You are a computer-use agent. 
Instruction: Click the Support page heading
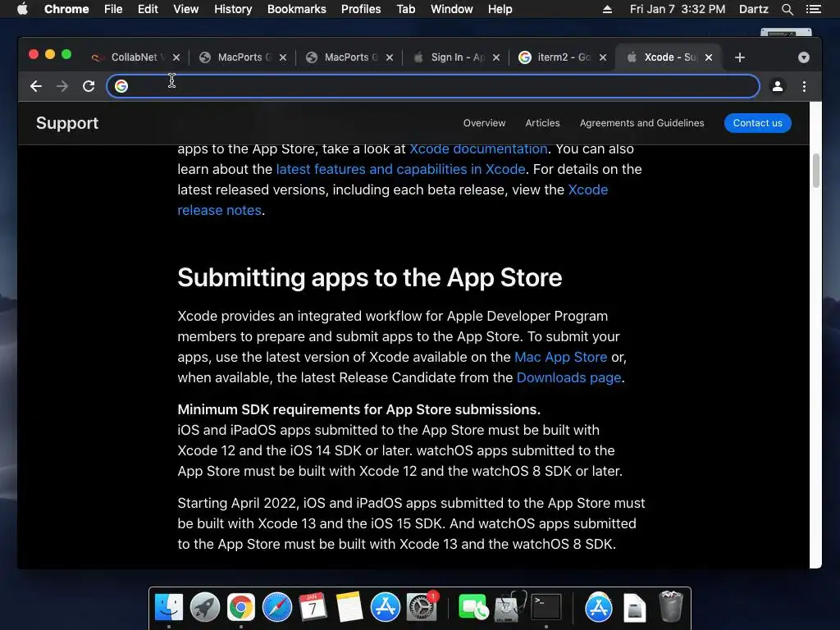[x=67, y=123]
